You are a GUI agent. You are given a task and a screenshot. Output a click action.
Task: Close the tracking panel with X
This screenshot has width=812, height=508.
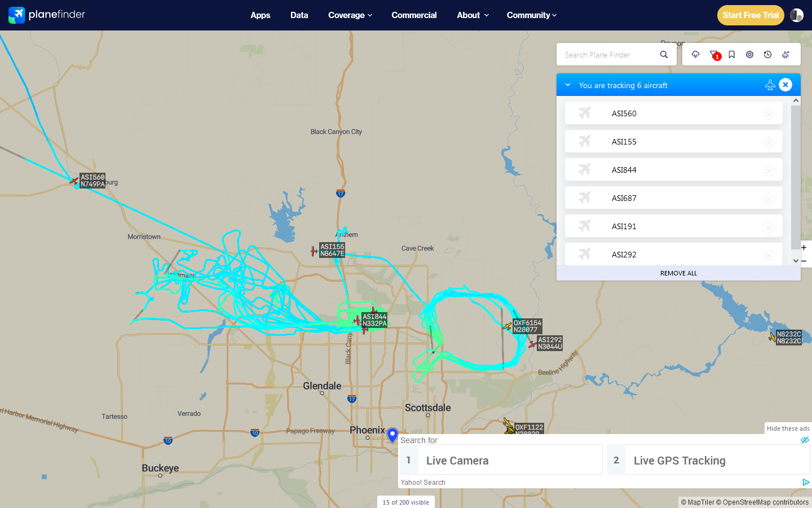coord(785,85)
